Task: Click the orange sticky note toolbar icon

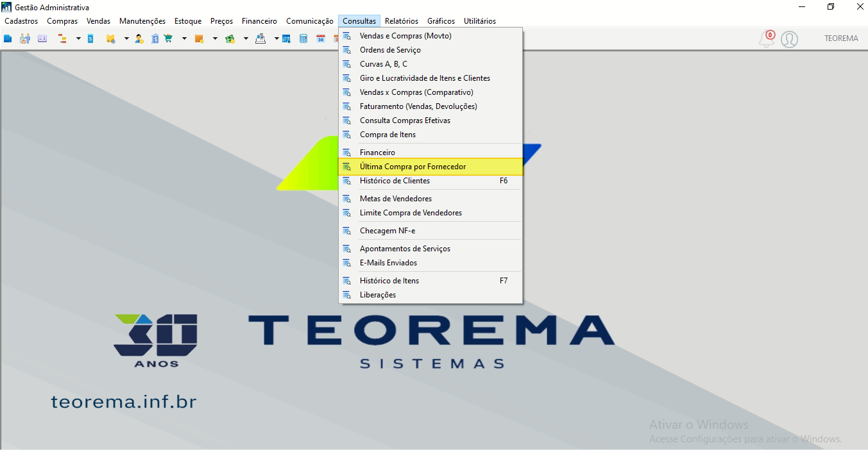Action: click(199, 38)
